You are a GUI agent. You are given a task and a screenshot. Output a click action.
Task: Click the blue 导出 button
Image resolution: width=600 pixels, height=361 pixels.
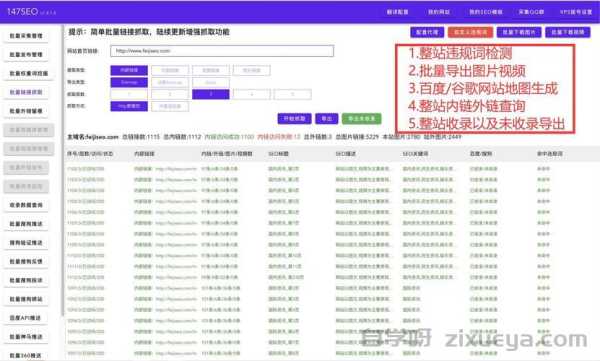pos(327,119)
